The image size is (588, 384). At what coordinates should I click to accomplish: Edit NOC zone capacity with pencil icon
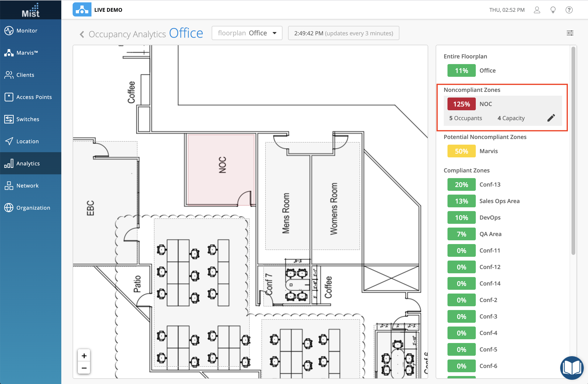tap(551, 118)
